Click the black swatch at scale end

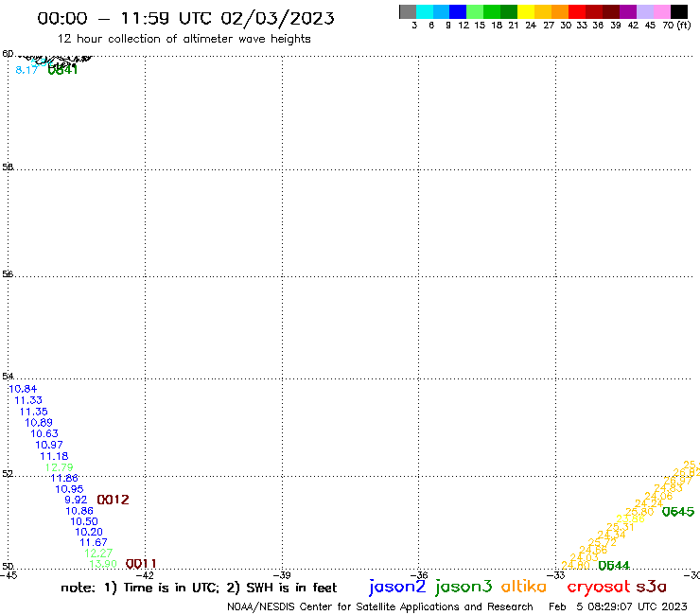click(x=679, y=12)
